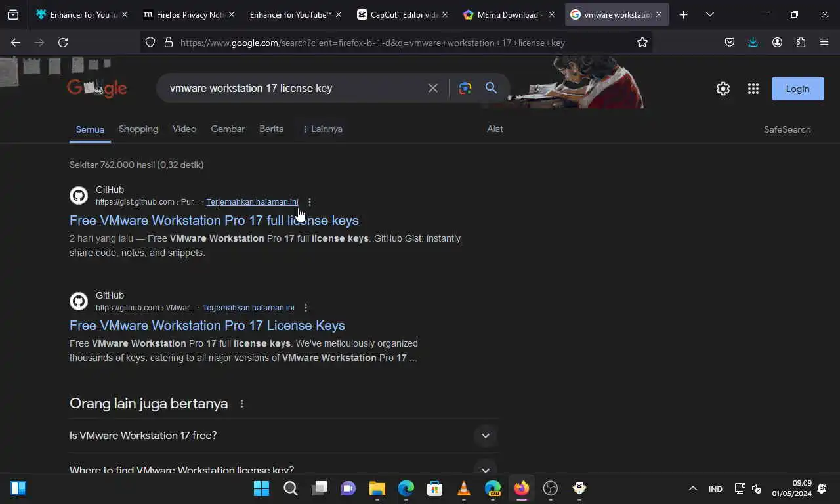
Task: Open options beside Orang lain juga bertanya
Action: pos(242,404)
